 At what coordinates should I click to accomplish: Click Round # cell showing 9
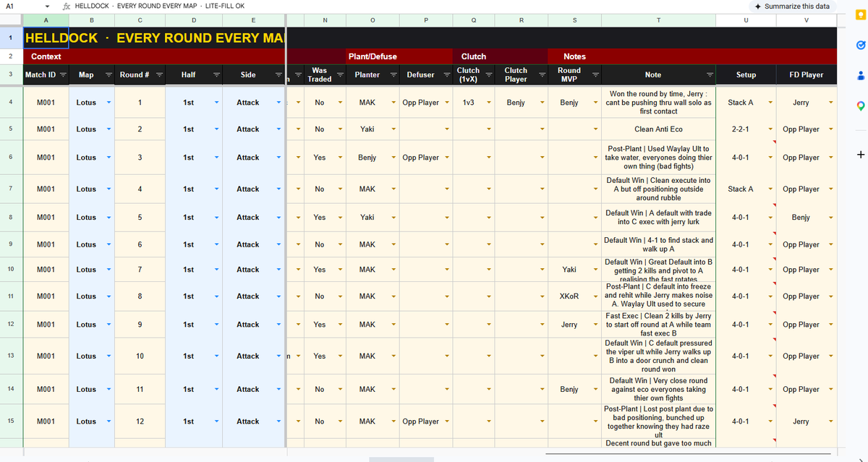click(x=140, y=325)
